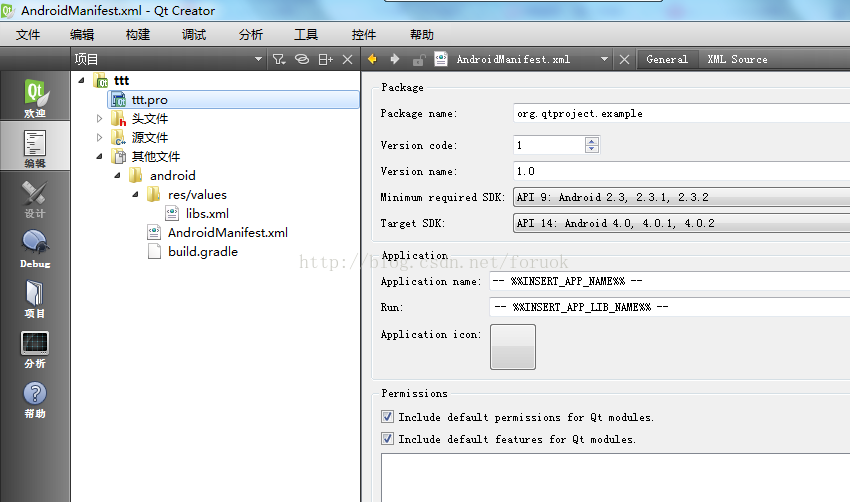Open the 分析 menu
The height and width of the screenshot is (502, 850).
point(250,35)
